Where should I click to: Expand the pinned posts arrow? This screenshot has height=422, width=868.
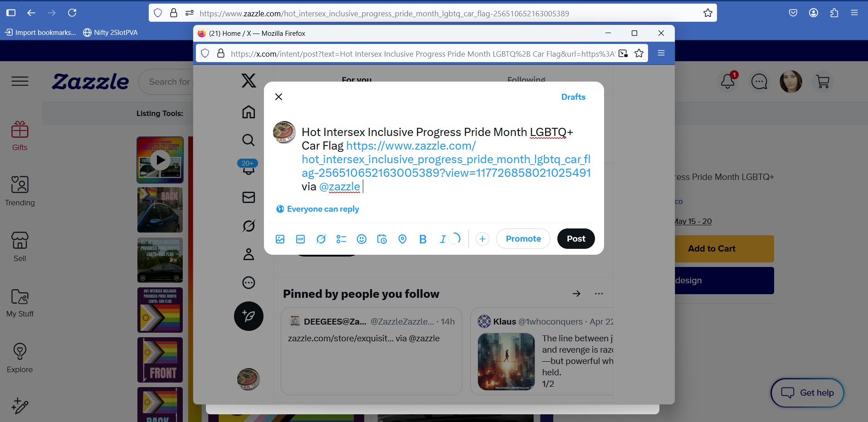pyautogui.click(x=576, y=294)
